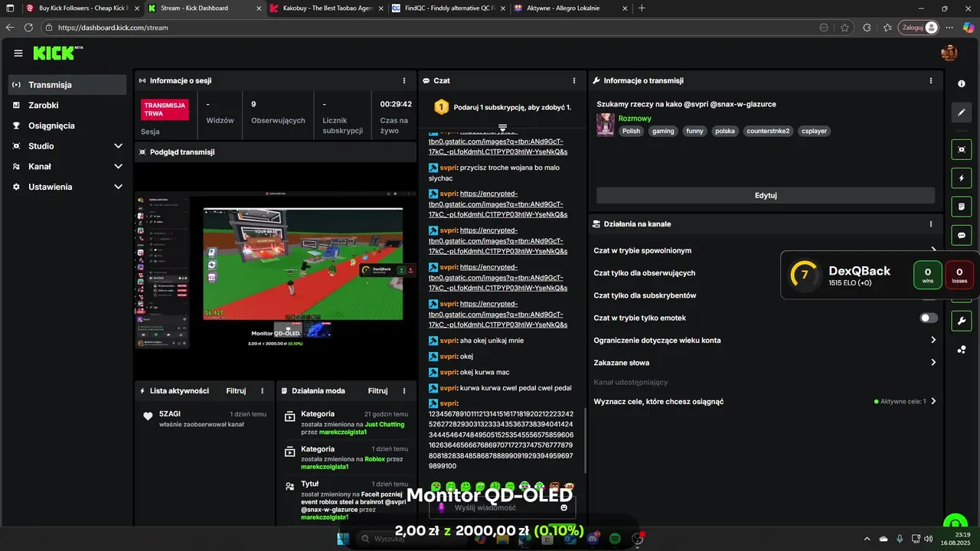Open options menu of Lista aktywności panel
Viewport: 980px width, 551px height.
pyautogui.click(x=263, y=390)
